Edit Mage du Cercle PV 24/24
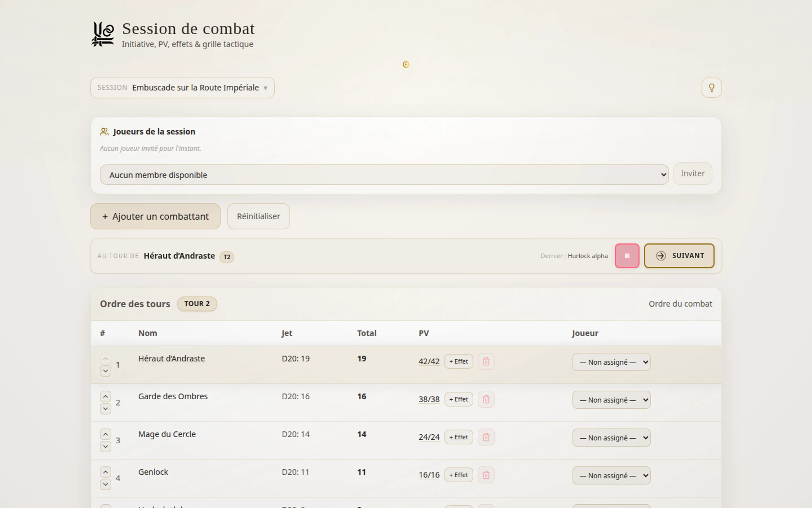 coord(429,437)
